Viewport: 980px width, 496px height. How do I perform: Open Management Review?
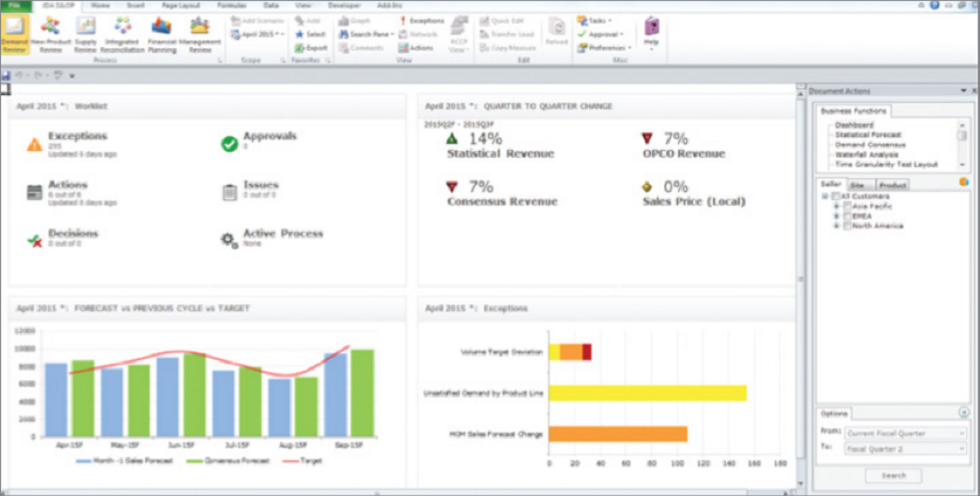coord(199,33)
